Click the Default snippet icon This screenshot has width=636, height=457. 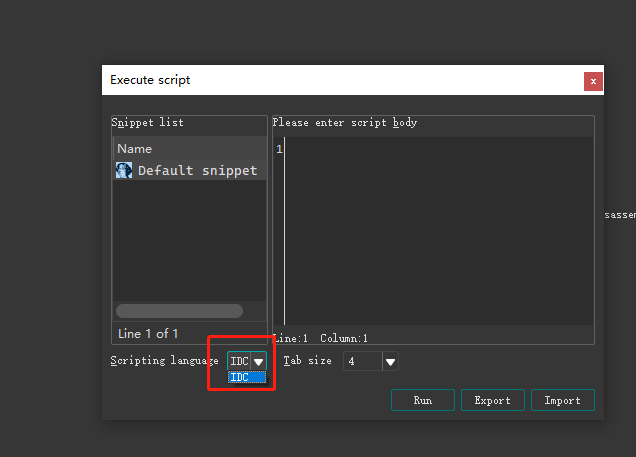point(124,170)
